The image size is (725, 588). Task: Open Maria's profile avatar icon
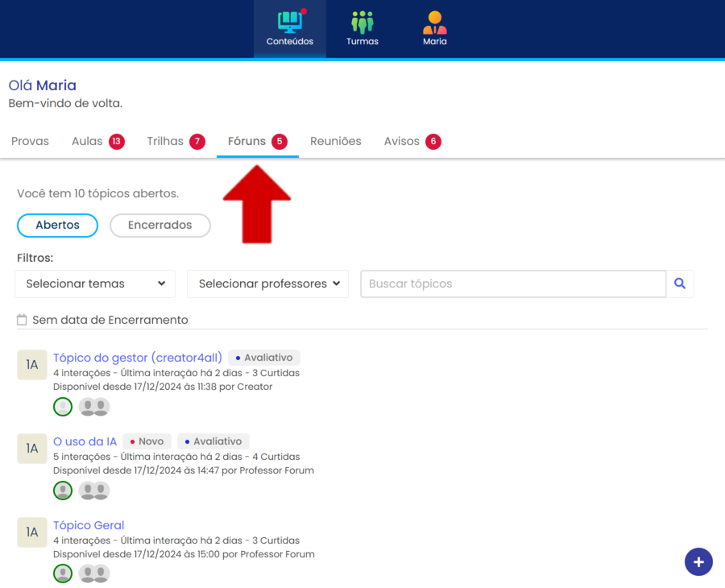pos(434,22)
